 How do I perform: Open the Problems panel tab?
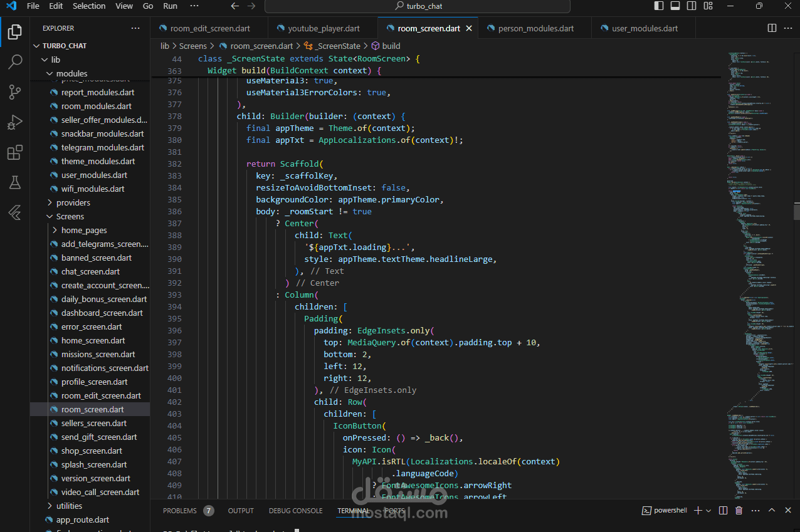(180, 511)
